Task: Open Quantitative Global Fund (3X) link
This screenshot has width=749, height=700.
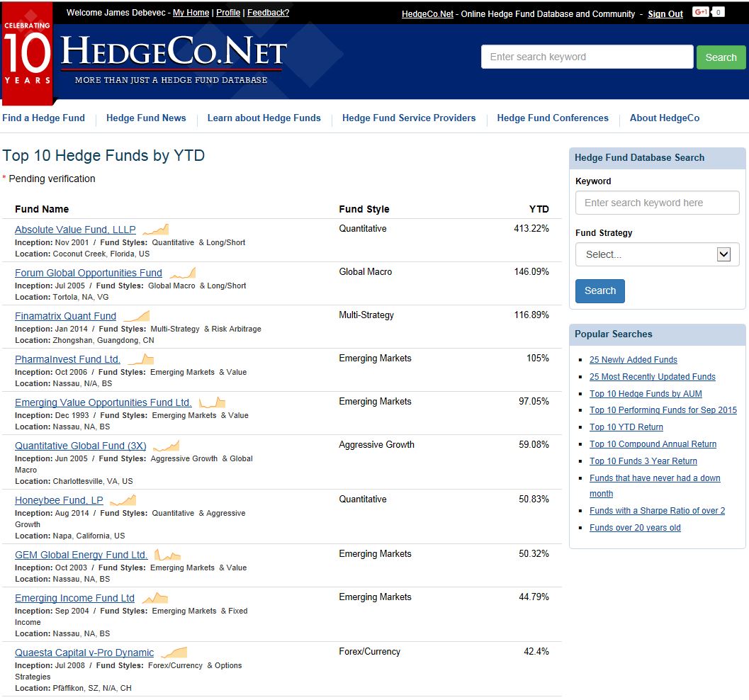Action: click(81, 446)
